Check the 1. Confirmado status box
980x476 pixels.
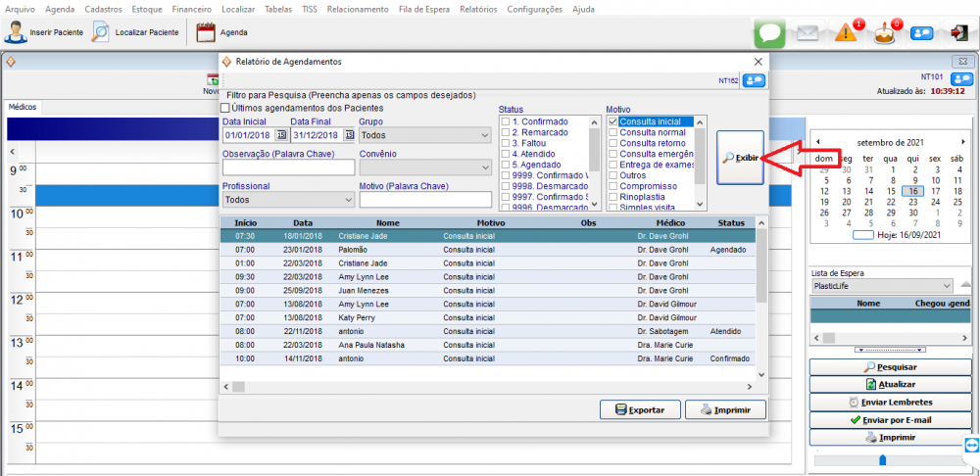505,121
